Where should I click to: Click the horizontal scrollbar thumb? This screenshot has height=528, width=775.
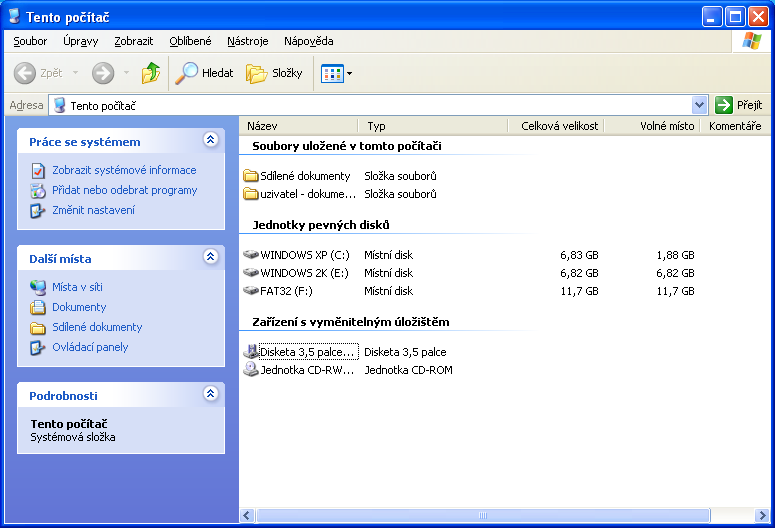pyautogui.click(x=483, y=516)
